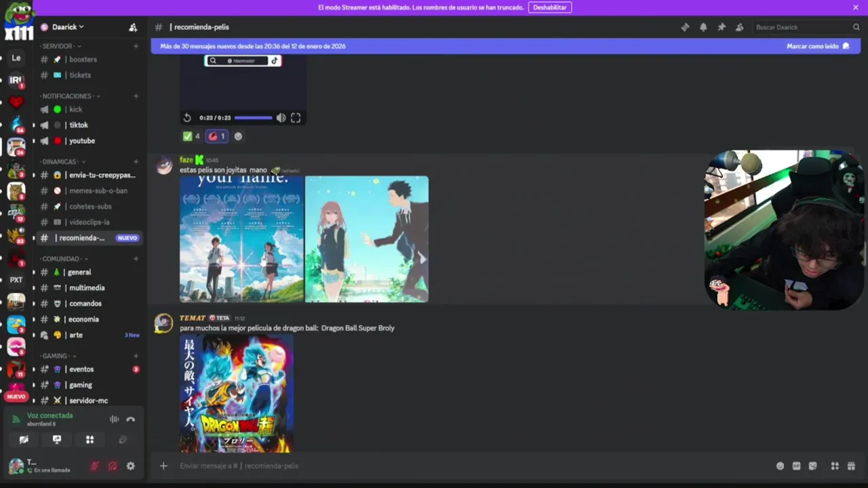Mute the video with the speaker icon
This screenshot has height=488, width=868.
click(281, 118)
